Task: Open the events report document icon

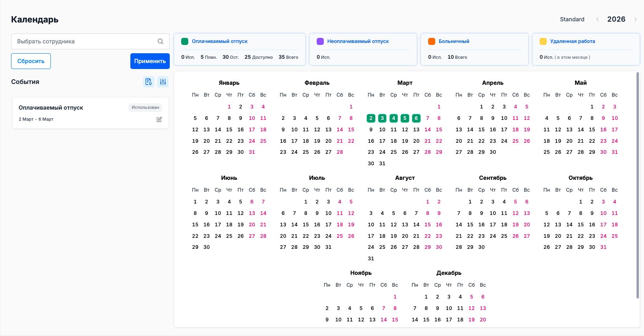Action: [148, 82]
